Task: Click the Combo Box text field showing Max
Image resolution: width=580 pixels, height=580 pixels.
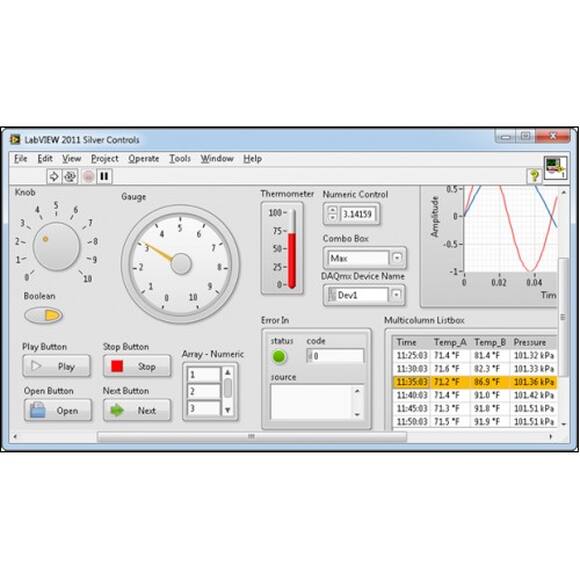Action: coord(358,258)
